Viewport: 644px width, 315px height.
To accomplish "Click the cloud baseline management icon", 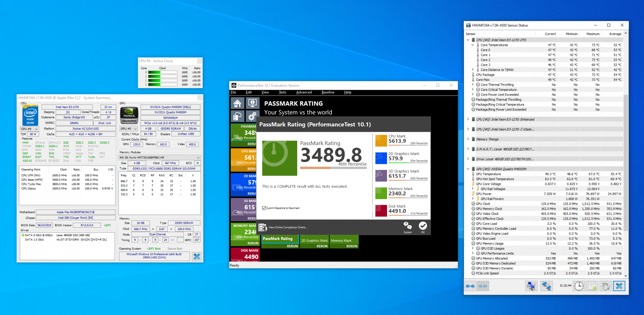I will 237,116.
